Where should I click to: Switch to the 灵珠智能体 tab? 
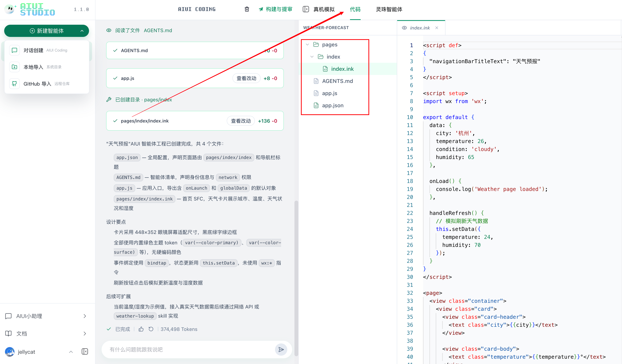tap(389, 9)
